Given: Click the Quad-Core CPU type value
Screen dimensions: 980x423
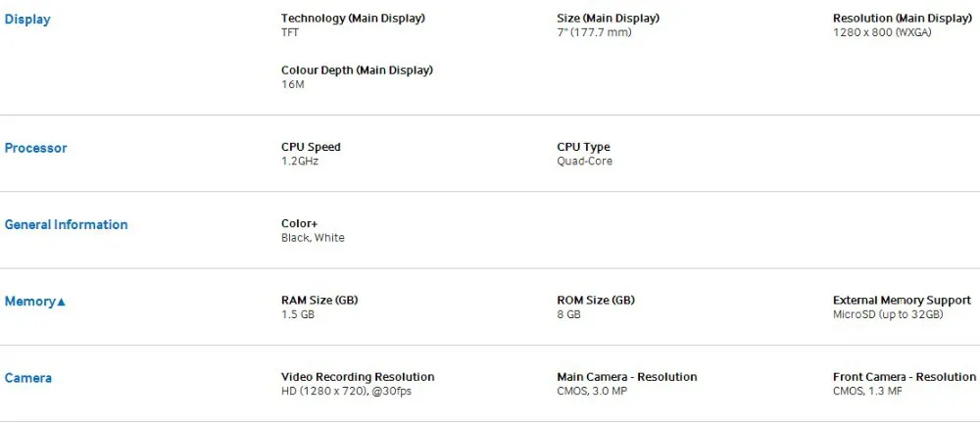Looking at the screenshot, I should click(x=584, y=162).
